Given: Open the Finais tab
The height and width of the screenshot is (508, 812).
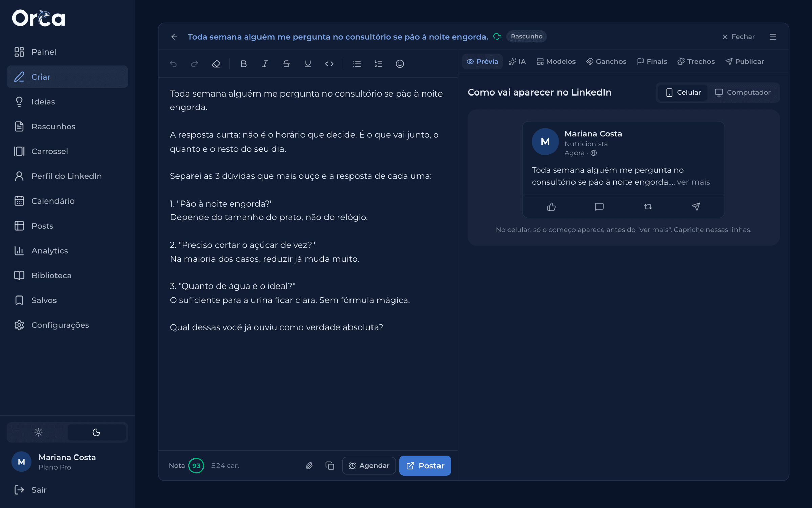Looking at the screenshot, I should pos(652,62).
